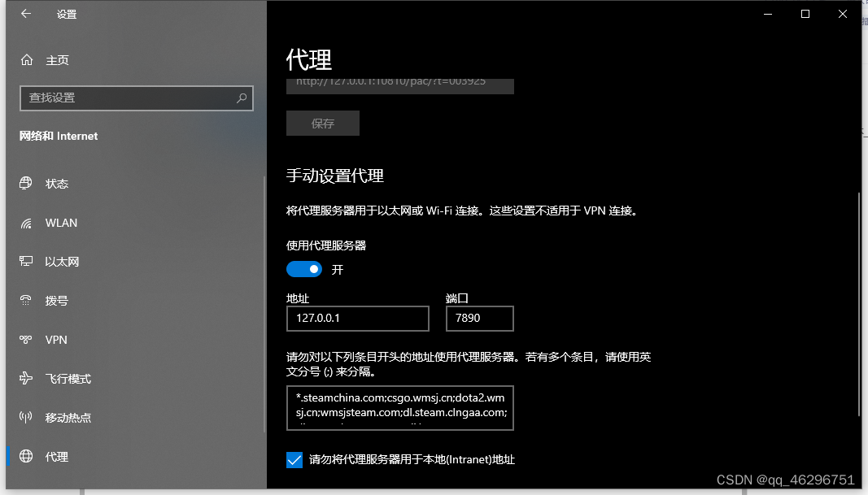Uncheck the Intranet address exemption checkbox
Viewport: 868px width, 495px height.
[x=294, y=459]
